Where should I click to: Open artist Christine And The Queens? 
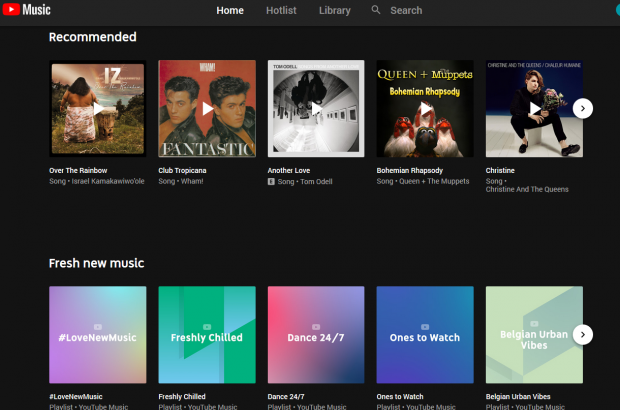click(527, 189)
